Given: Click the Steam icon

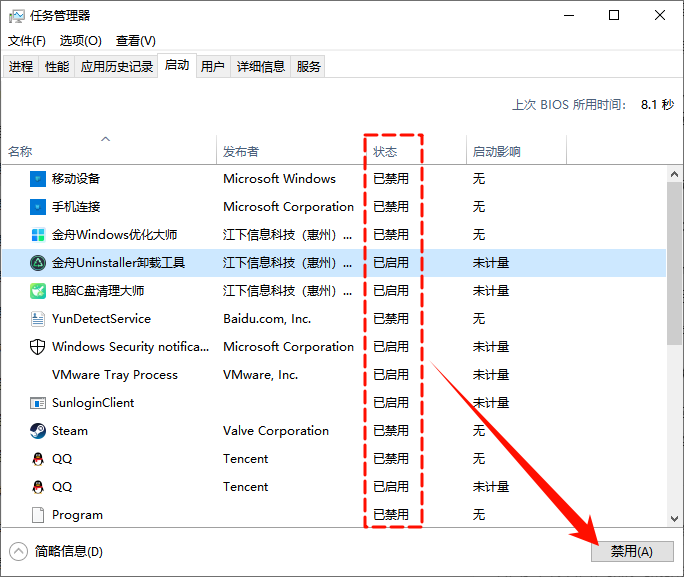Looking at the screenshot, I should click(x=38, y=431).
